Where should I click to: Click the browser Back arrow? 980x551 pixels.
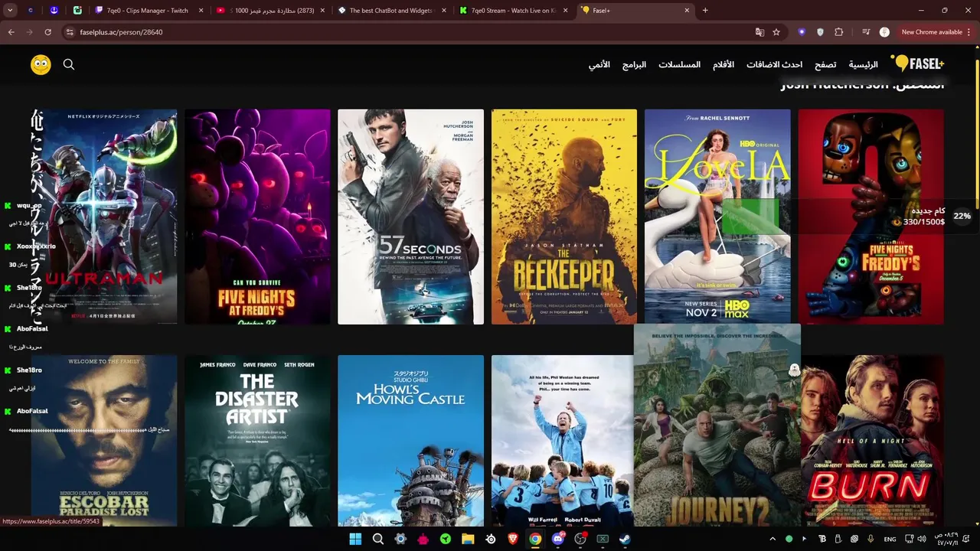[x=11, y=32]
